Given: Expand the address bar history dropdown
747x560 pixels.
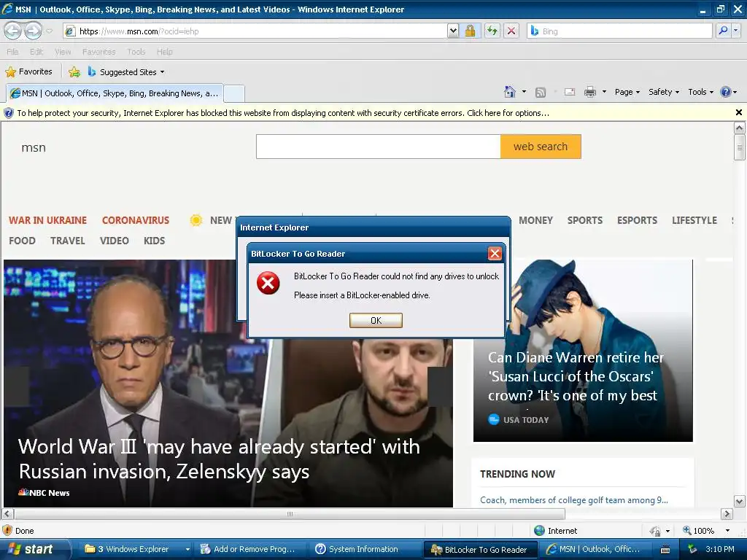Looking at the screenshot, I should [453, 31].
